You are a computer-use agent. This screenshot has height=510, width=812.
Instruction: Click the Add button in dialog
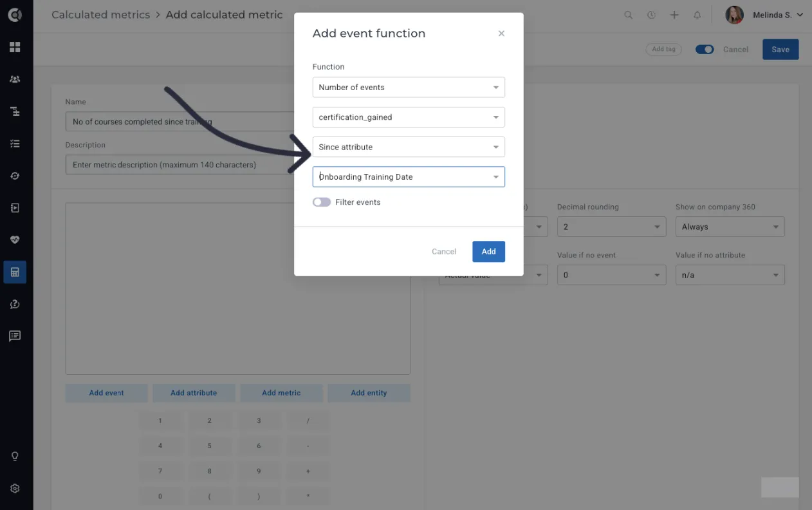click(x=488, y=252)
